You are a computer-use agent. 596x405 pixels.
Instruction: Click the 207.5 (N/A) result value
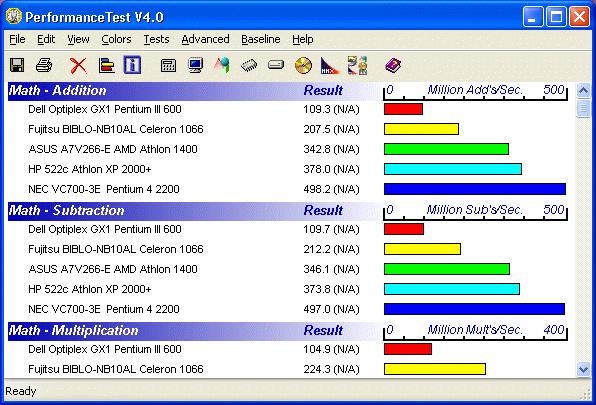[331, 129]
